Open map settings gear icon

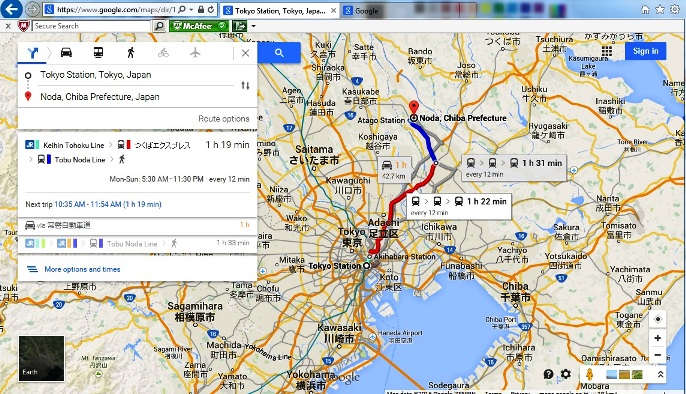coord(566,374)
